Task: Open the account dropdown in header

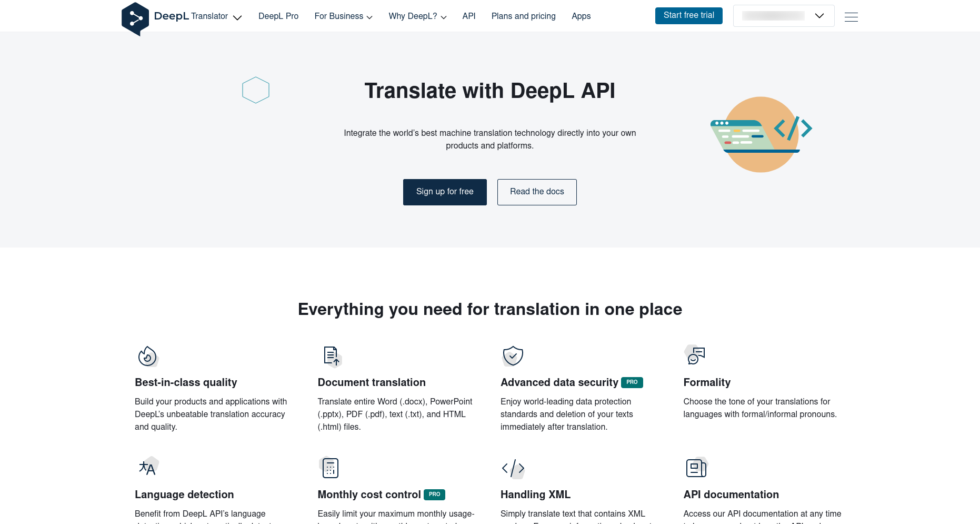Action: (x=783, y=16)
